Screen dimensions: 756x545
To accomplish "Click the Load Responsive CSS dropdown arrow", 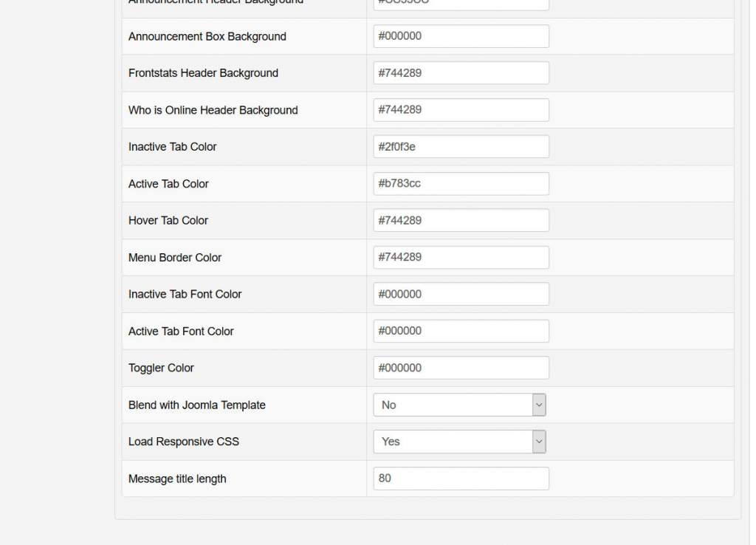I will pyautogui.click(x=539, y=442).
